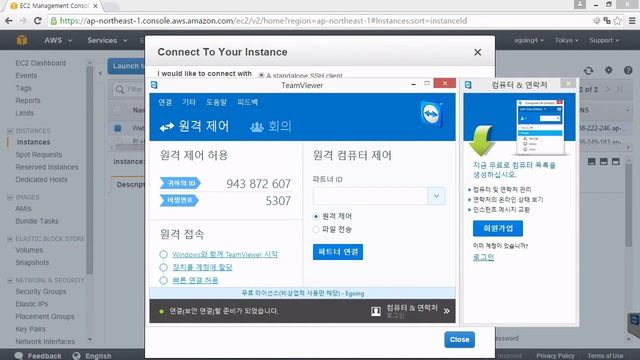The width and height of the screenshot is (640, 360).
Task: Select the EC2 Management Console browser tab
Action: pos(54,6)
